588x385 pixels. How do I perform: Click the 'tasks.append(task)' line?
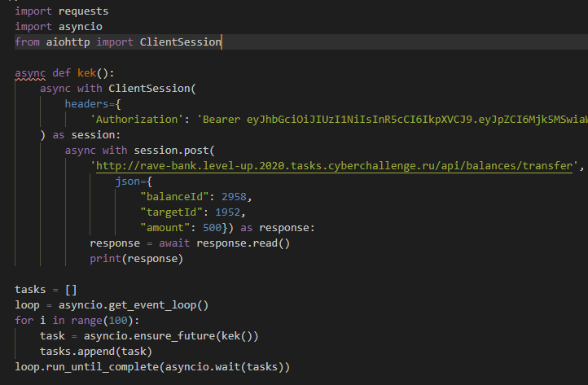click(96, 352)
